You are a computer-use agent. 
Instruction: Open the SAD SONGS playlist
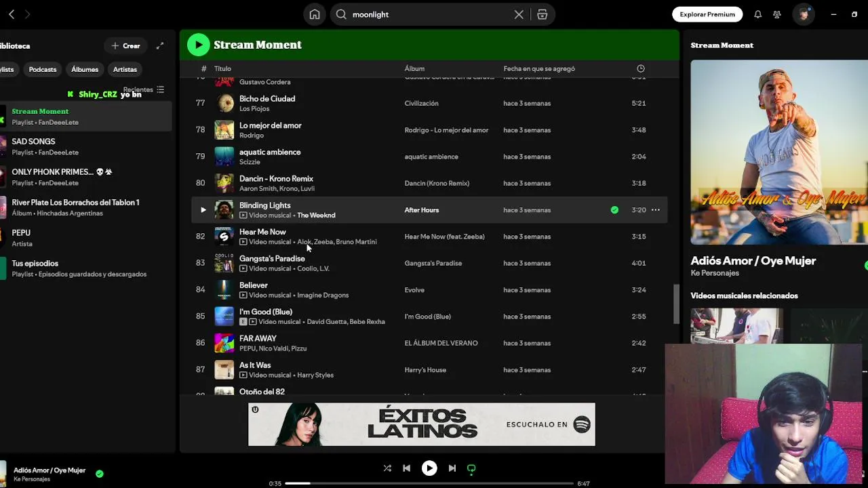(x=85, y=146)
